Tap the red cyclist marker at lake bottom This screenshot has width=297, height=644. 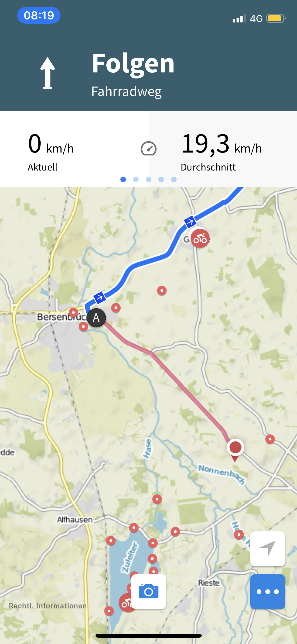[126, 602]
